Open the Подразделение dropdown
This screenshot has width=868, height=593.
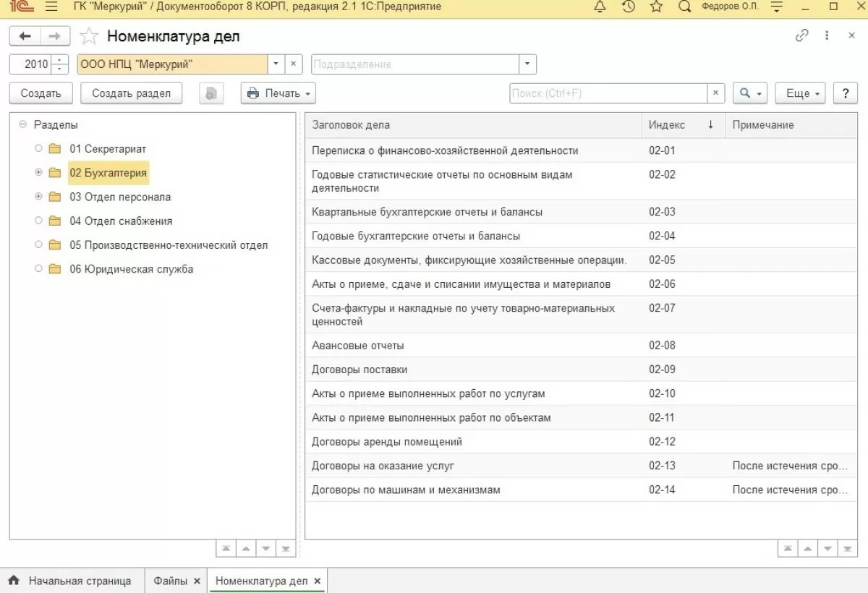click(x=527, y=64)
